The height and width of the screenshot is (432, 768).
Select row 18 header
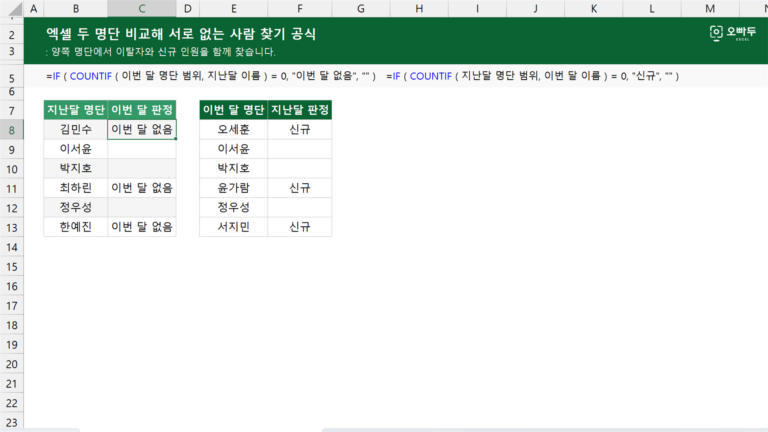(12, 325)
